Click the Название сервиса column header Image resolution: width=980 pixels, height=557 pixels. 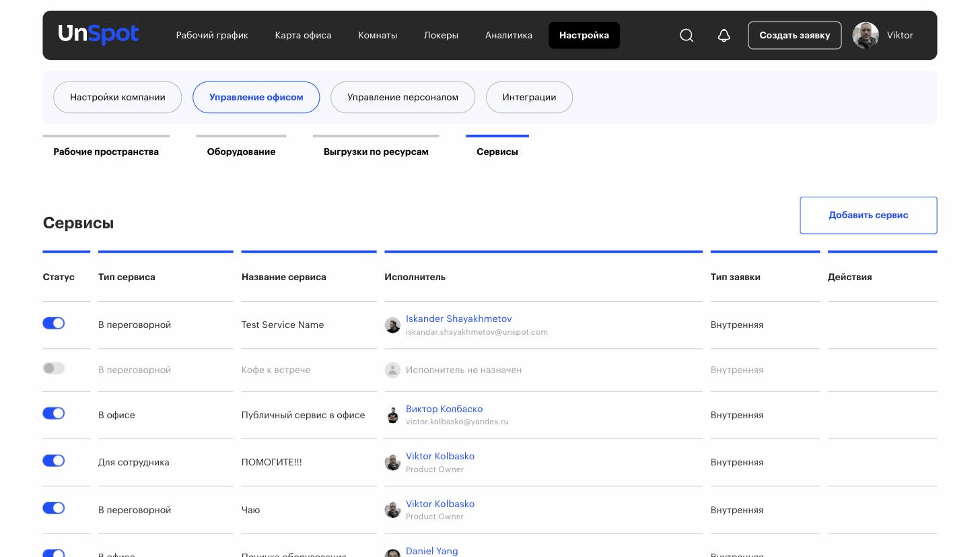pyautogui.click(x=284, y=277)
